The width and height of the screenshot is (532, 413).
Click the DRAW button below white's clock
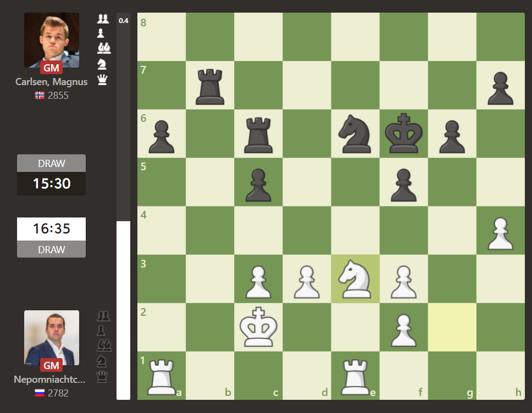tap(51, 249)
